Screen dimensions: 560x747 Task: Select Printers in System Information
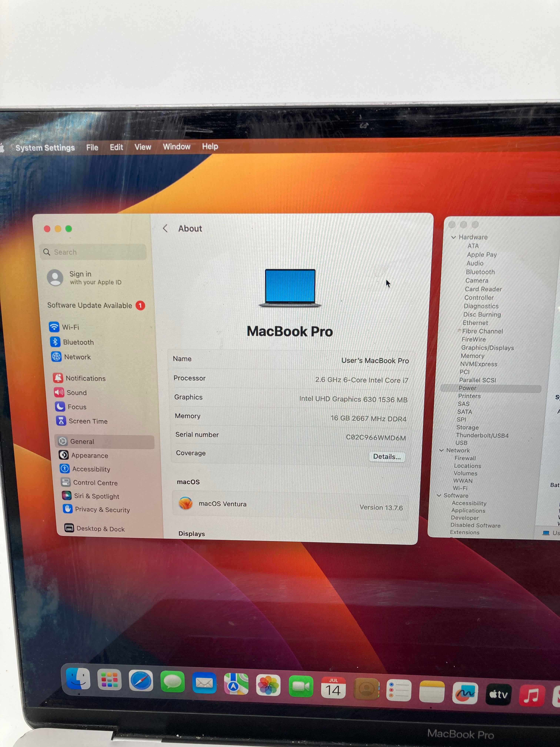coord(469,396)
